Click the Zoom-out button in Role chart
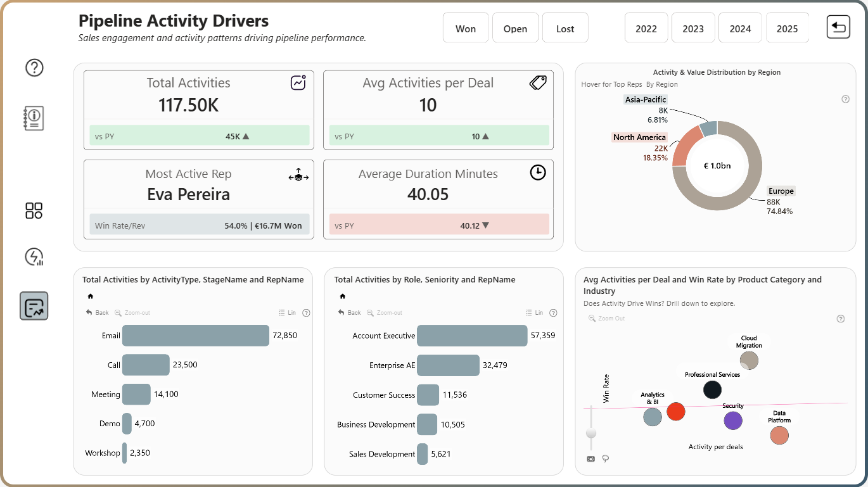Viewport: 868px width, 487px height. 384,312
